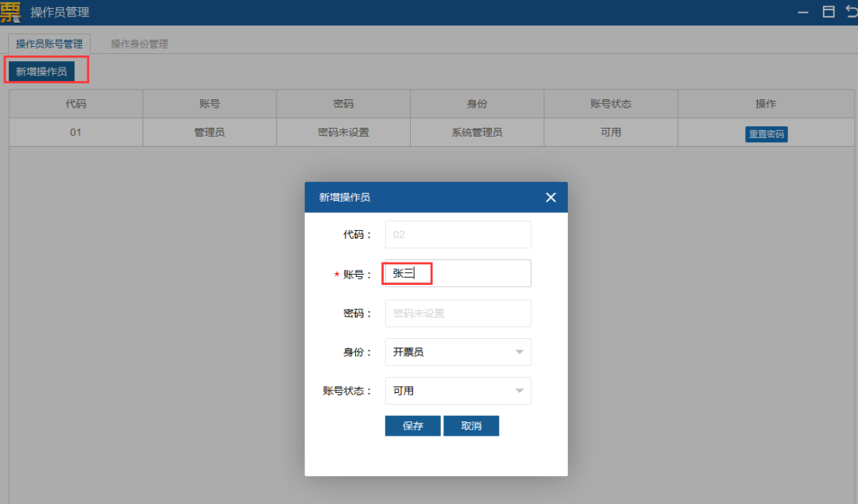Viewport: 858px width, 504px height.
Task: Click 取消 to cancel the dialog
Action: coord(471,425)
